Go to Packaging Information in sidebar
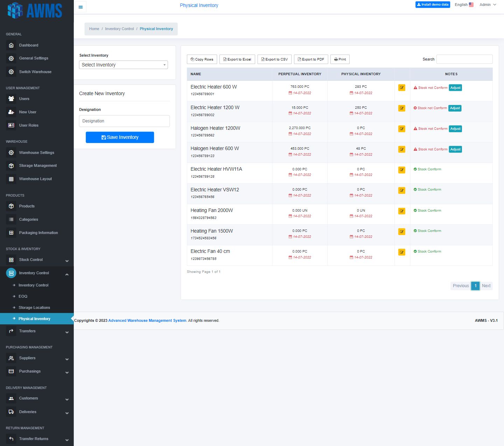The image size is (504, 446). (38, 233)
